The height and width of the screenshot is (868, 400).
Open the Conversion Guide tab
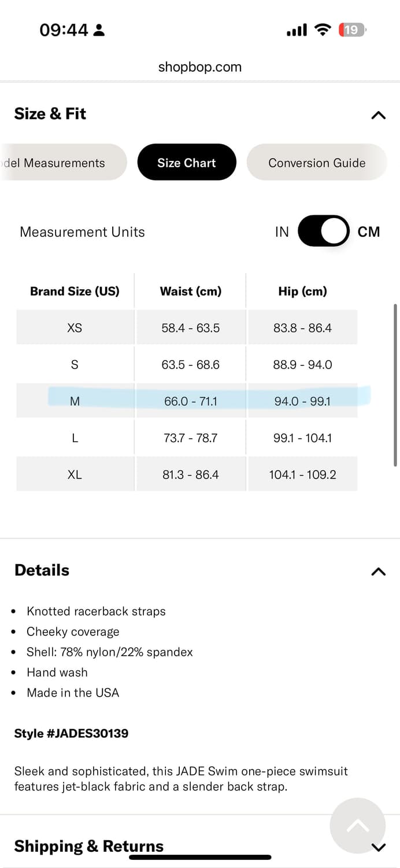coord(317,162)
